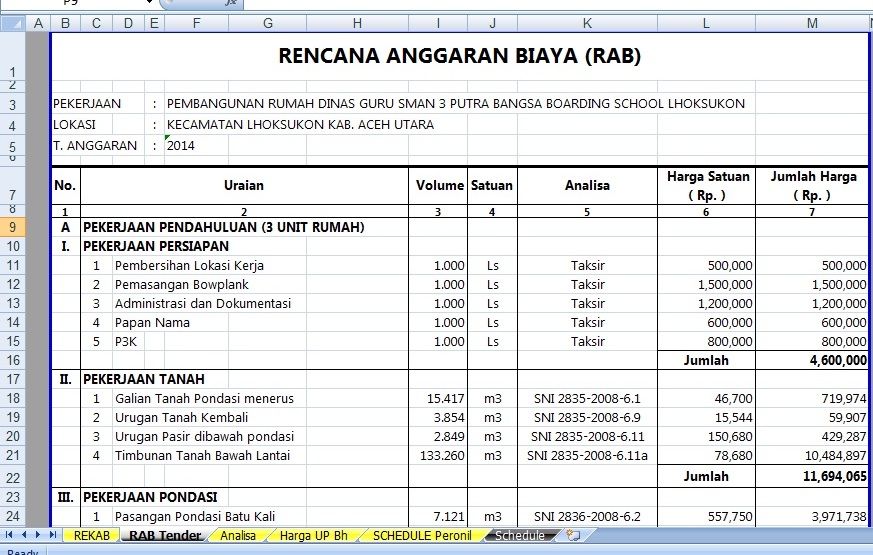Select row 16 header
This screenshot has height=555, width=873.
pos(13,360)
